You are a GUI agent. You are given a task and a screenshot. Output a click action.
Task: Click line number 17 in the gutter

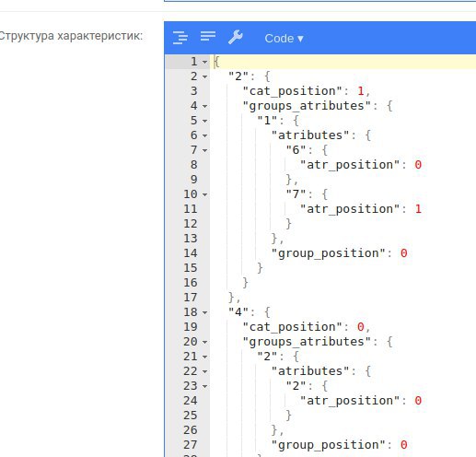point(191,298)
